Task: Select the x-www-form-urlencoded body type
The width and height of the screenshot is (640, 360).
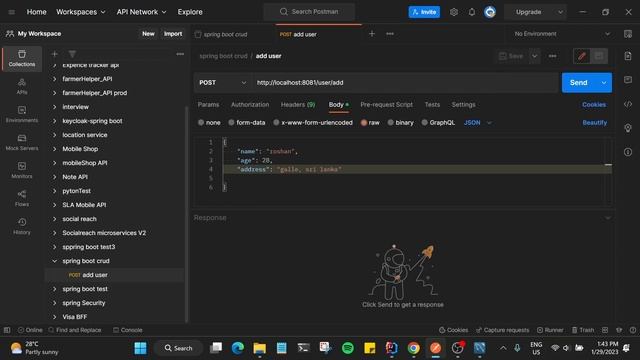Action: coord(313,122)
